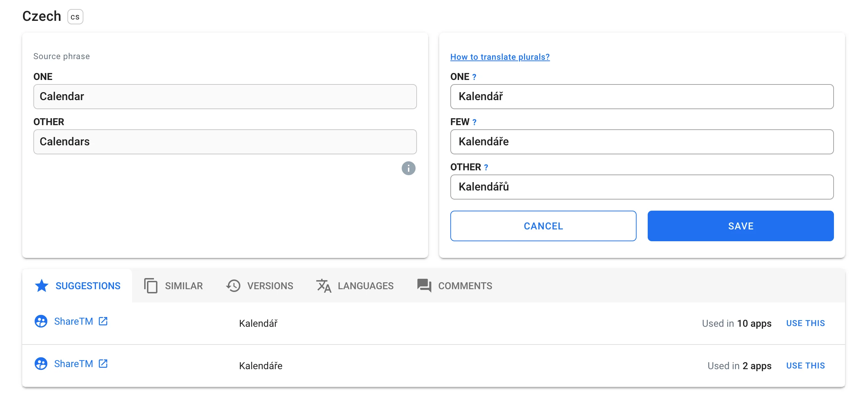Switch to the Similar tab
Screen dimensions: 868x406
point(173,286)
